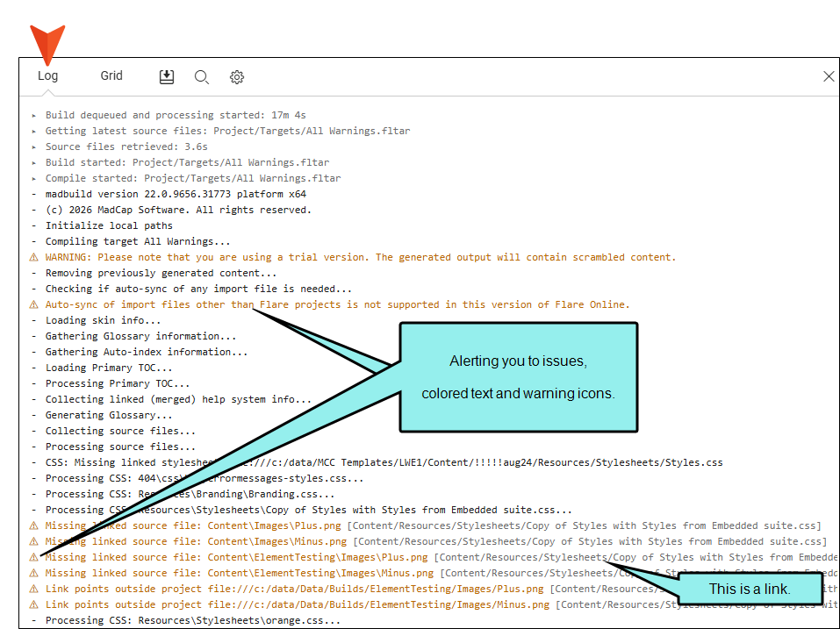840x629 pixels.
Task: Click warning icon beside Content\Images\Plus.png line
Action: (33, 525)
